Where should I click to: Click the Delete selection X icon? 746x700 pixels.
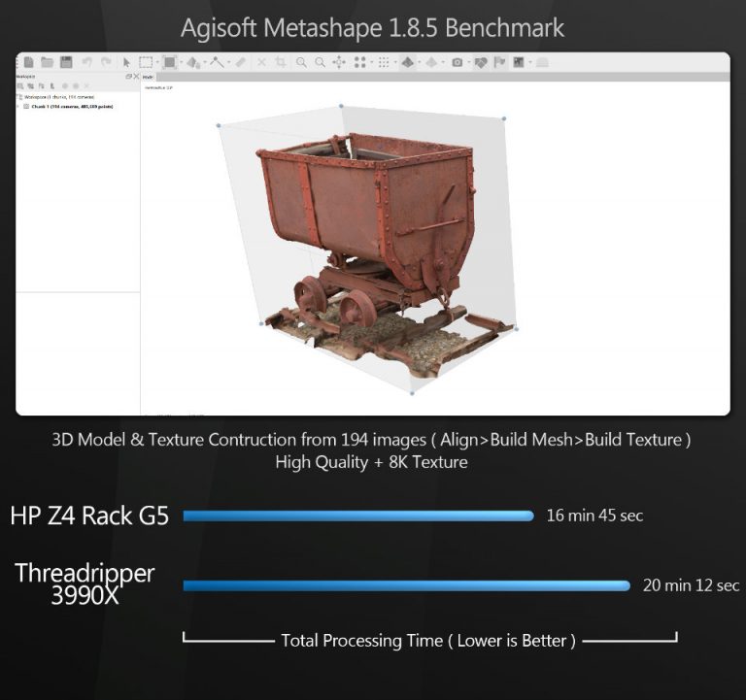click(261, 62)
